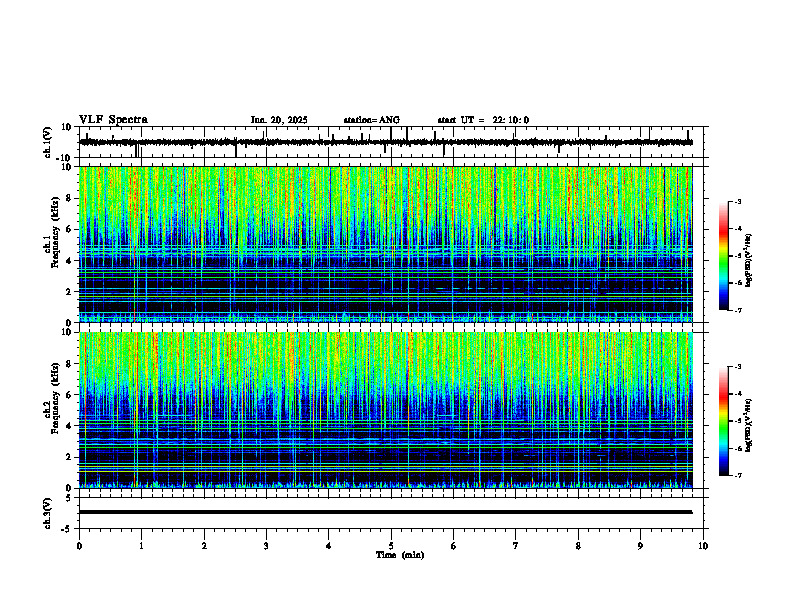Click time axis tick label "3"
This screenshot has width=792, height=612.
tap(266, 546)
